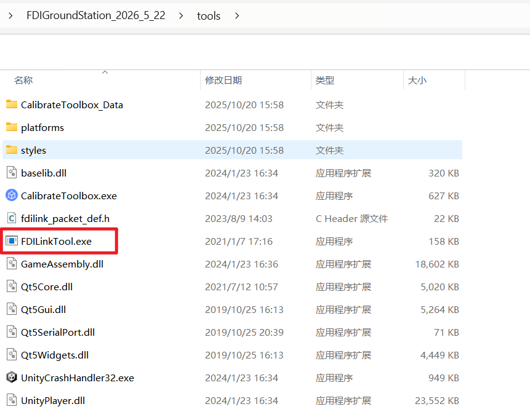Sort files by the 类型 column header
This screenshot has width=530, height=420.
(x=325, y=80)
